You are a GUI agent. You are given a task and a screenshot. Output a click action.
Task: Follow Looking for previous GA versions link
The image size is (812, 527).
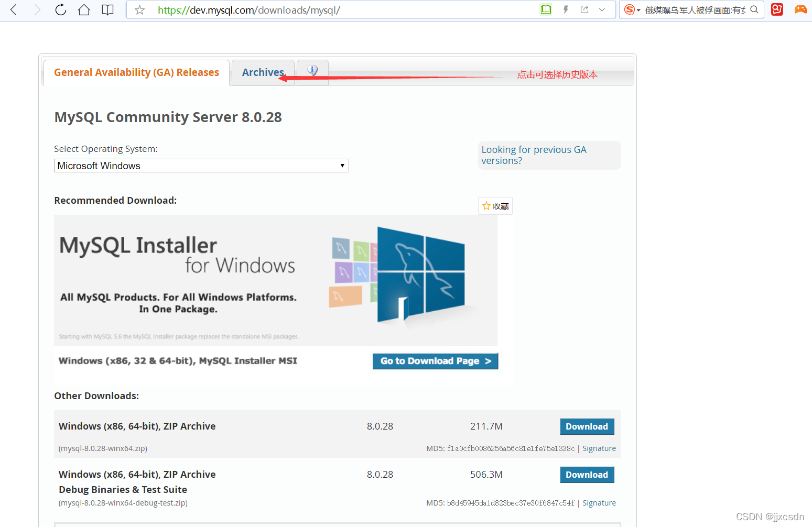534,155
